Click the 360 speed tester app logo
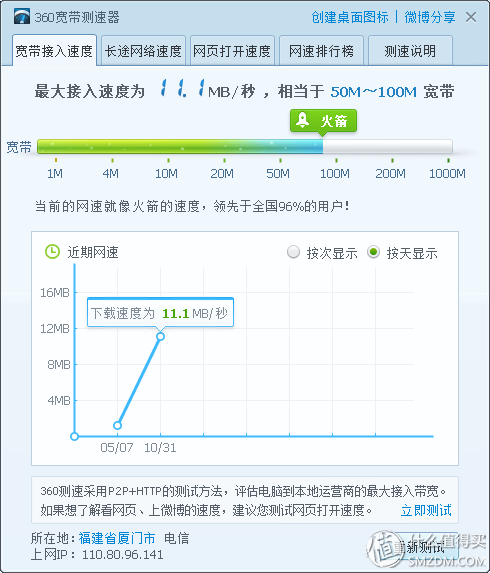 22,16
